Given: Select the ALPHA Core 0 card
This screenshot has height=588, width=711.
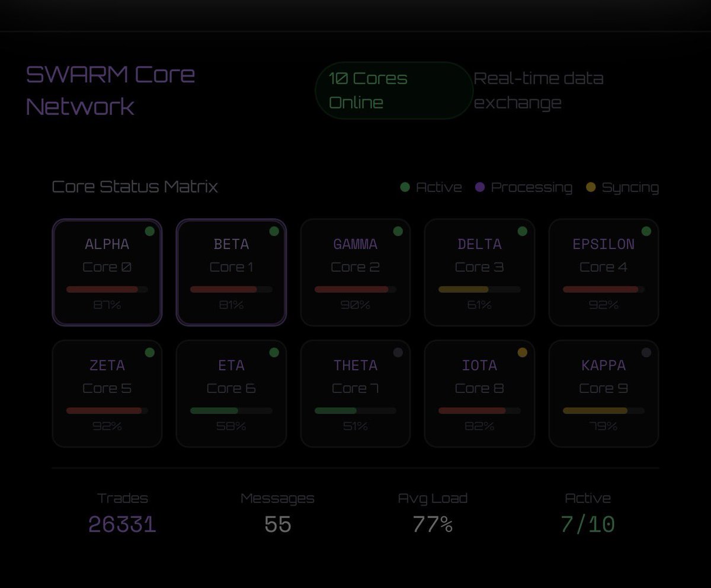Looking at the screenshot, I should [x=107, y=273].
